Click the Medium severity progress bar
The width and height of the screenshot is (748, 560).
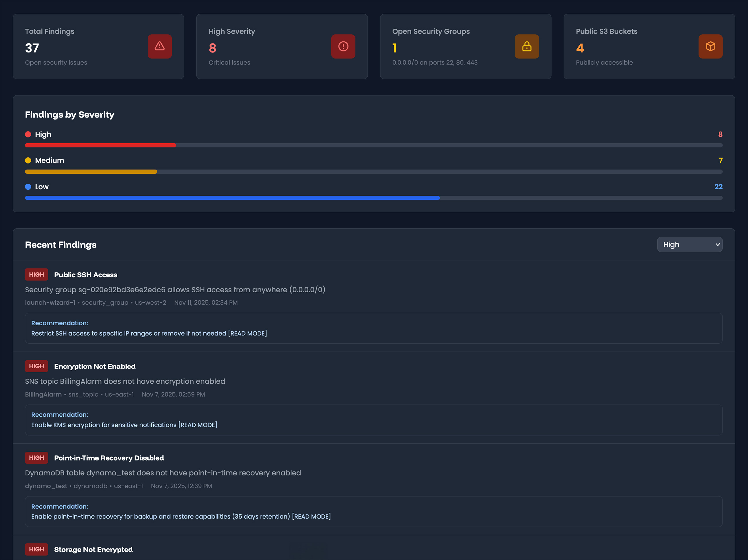[x=91, y=172]
